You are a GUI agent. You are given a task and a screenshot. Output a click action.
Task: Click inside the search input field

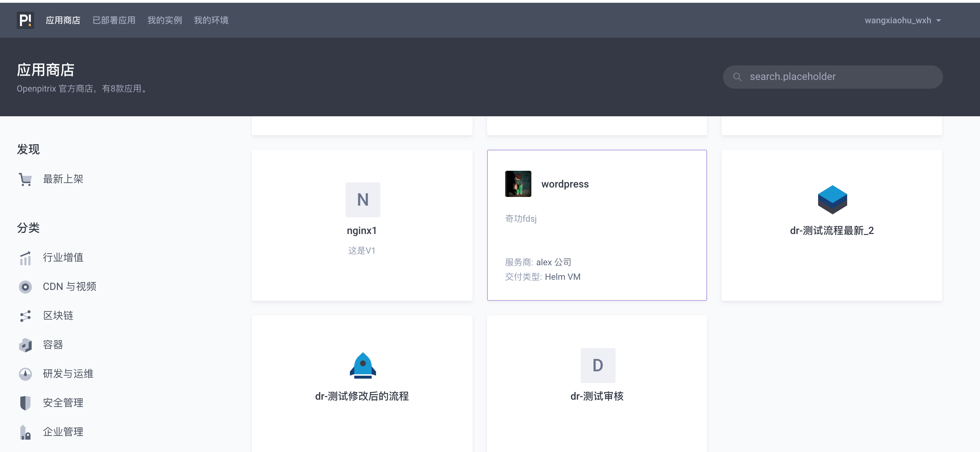pyautogui.click(x=818, y=77)
